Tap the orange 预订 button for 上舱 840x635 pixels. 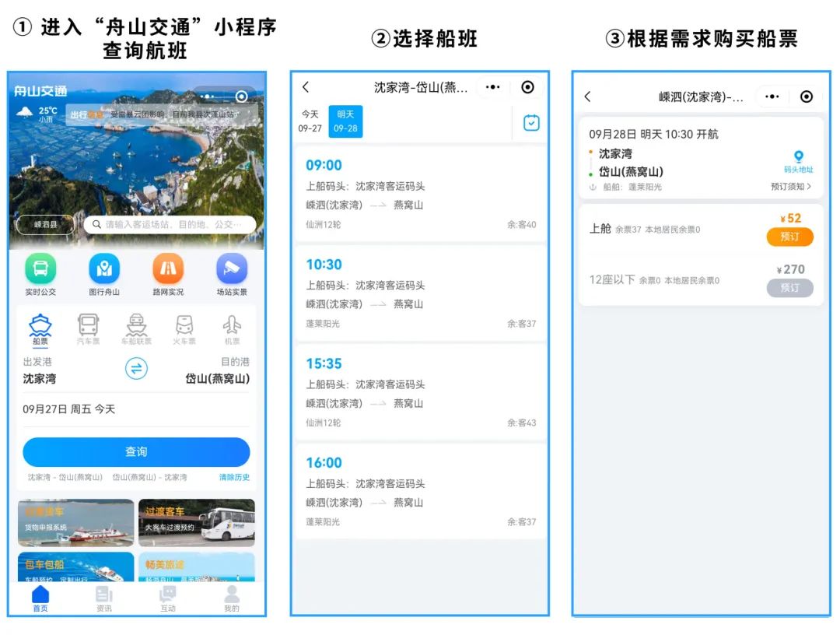(x=789, y=237)
